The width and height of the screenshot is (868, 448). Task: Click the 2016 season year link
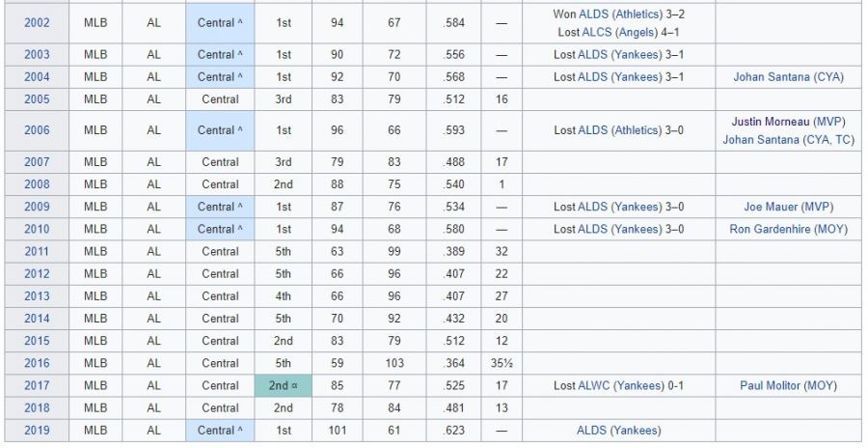[x=37, y=363]
